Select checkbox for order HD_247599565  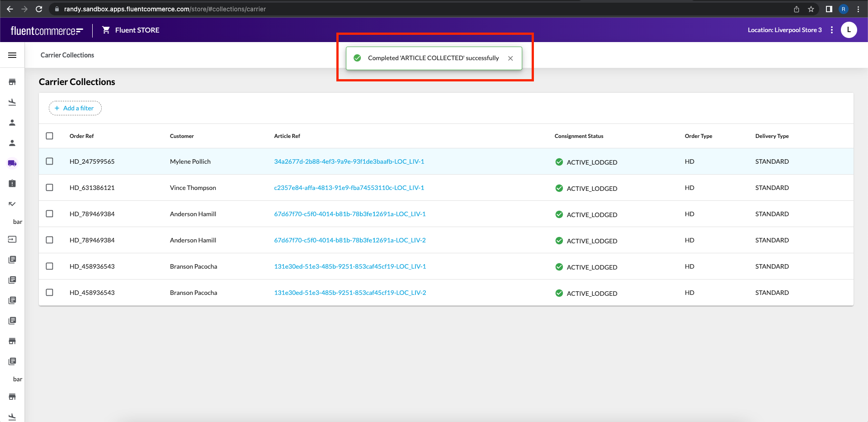click(50, 161)
